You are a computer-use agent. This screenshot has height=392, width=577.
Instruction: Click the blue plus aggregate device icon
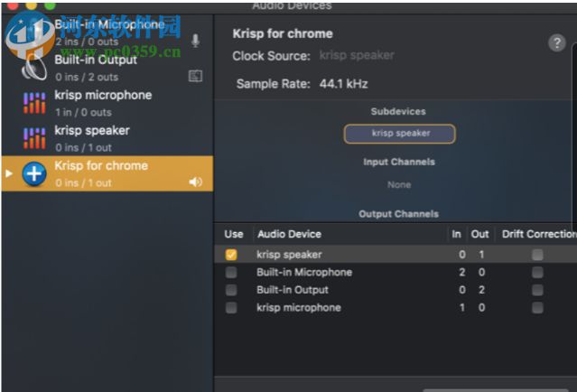tap(34, 173)
